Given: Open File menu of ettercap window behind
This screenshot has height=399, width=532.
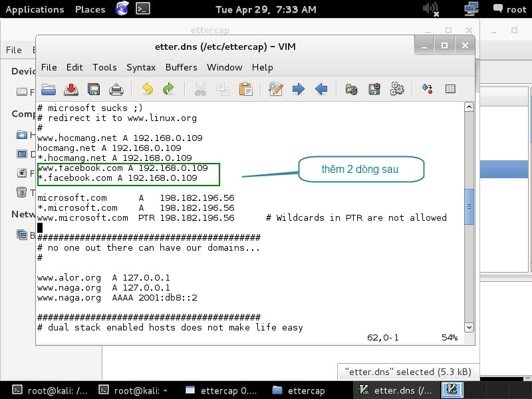Looking at the screenshot, I should (x=13, y=51).
